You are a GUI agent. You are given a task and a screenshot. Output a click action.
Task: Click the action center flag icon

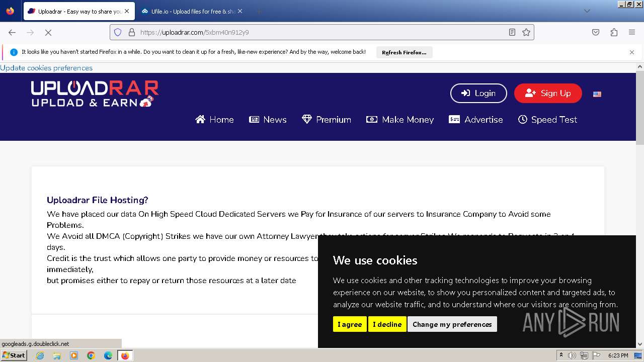(595, 355)
